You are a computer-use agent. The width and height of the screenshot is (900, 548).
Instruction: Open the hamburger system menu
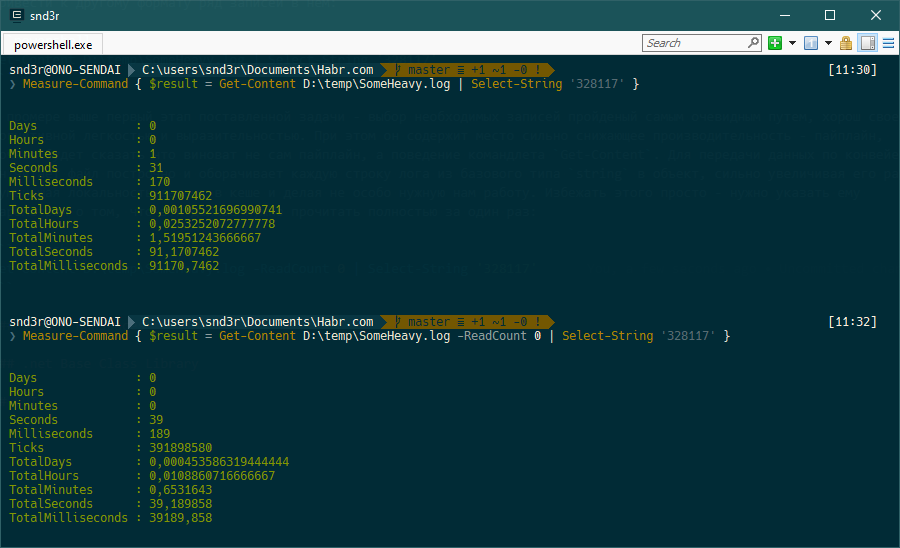click(x=887, y=43)
